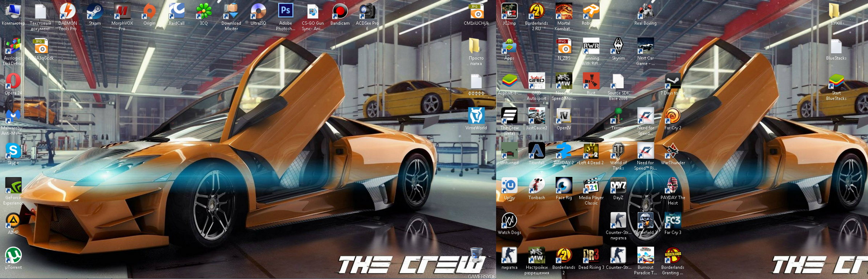
Task: Open the Uplay launcher icon
Action: [509, 186]
